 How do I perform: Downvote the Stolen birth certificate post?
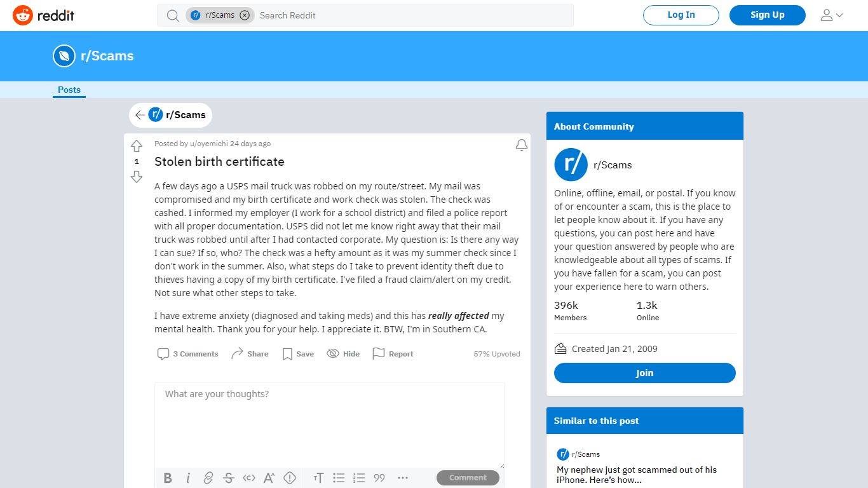[137, 177]
